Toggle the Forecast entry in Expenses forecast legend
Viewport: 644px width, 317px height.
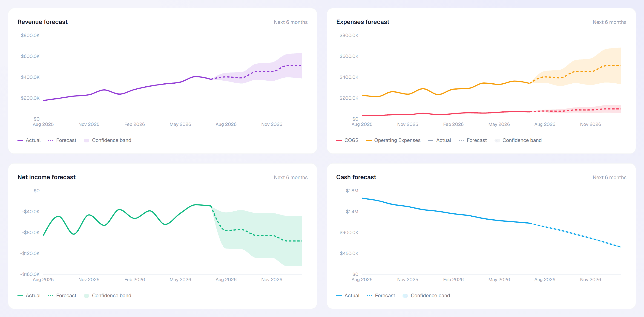click(x=472, y=140)
